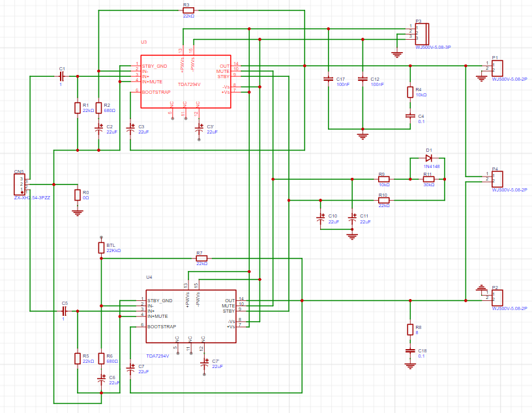
Task: Click electrolytic capacitor C10 22uF
Action: pos(321,218)
